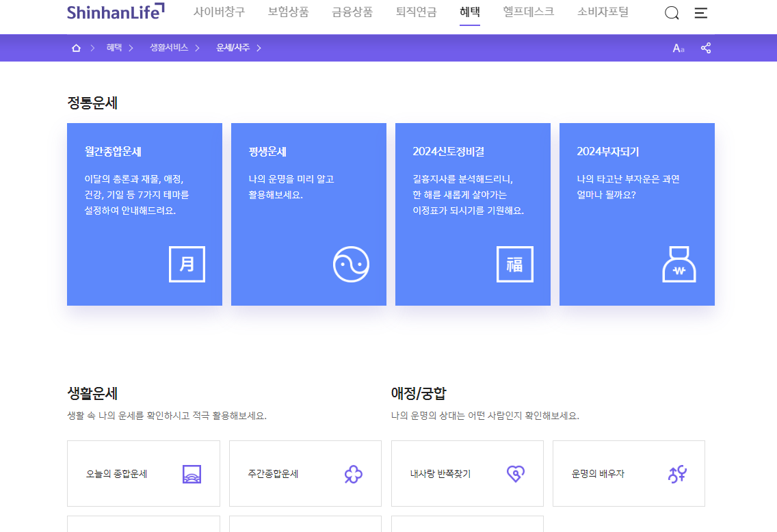Click the gender symbols icon beside 운명의 배우자
The height and width of the screenshot is (532, 777).
(x=677, y=474)
